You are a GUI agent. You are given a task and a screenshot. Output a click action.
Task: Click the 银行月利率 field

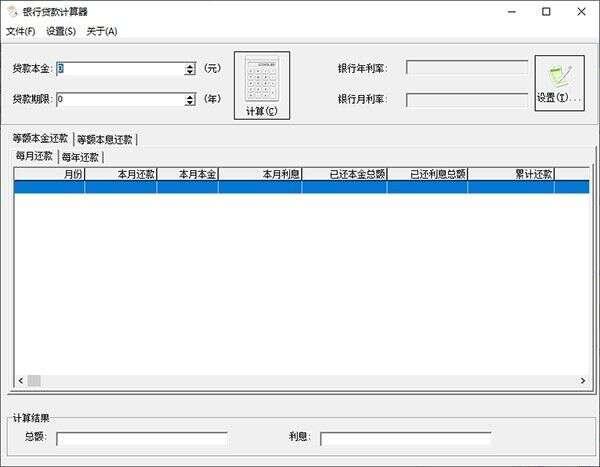point(467,100)
